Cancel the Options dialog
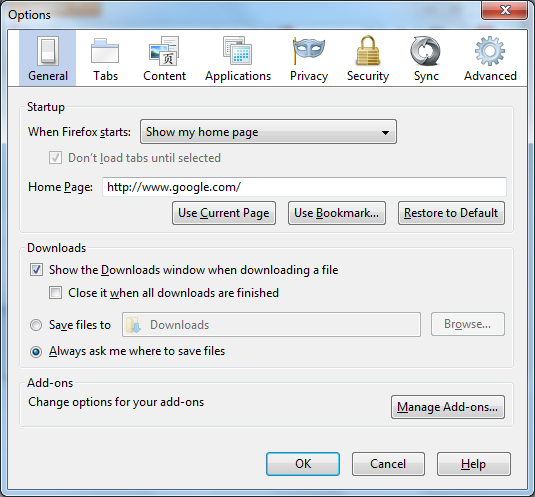 388,464
